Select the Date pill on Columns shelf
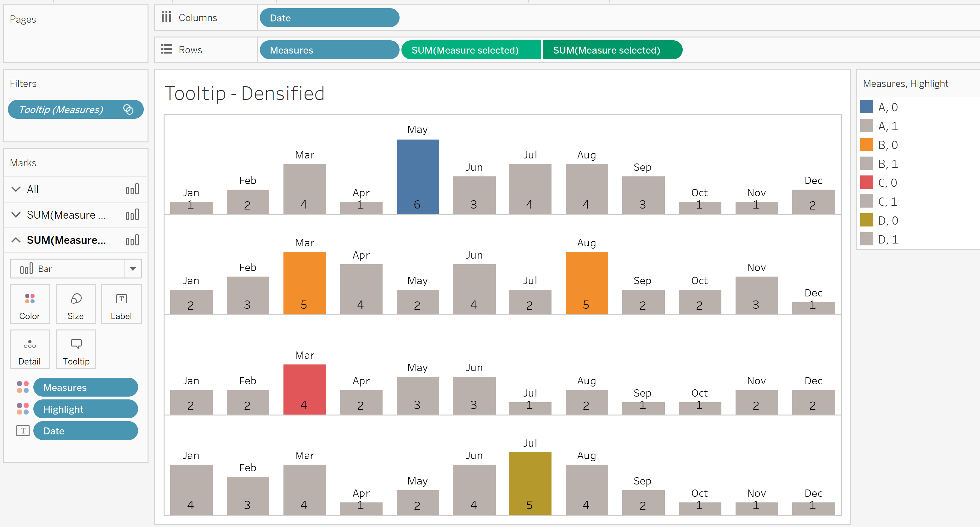This screenshot has height=527, width=980. pyautogui.click(x=329, y=18)
